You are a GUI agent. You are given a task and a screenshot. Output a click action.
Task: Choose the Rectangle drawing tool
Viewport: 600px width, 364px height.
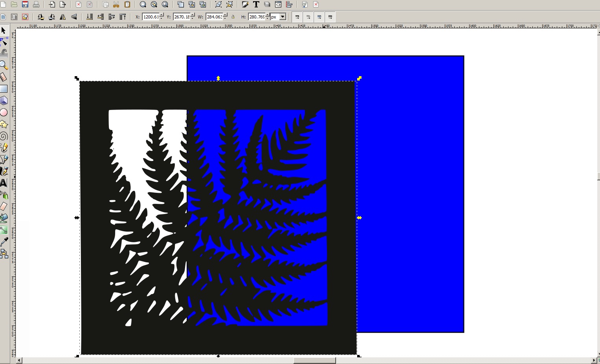tap(4, 89)
